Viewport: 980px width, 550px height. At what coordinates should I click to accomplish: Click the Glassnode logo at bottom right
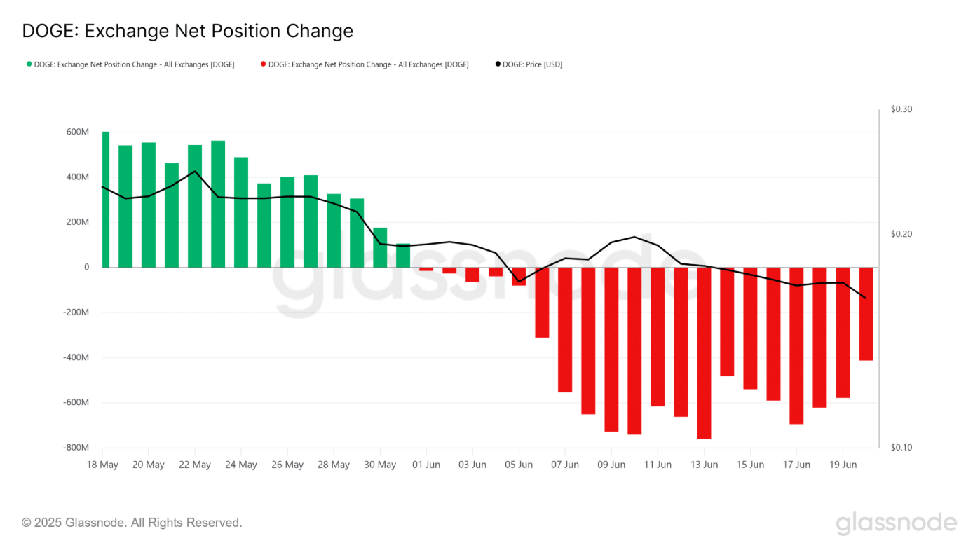[x=896, y=523]
